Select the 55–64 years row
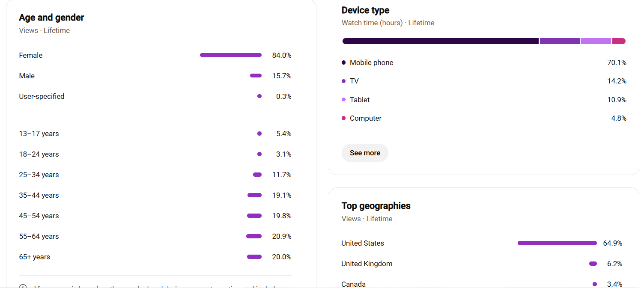The image size is (644, 288). tap(155, 236)
